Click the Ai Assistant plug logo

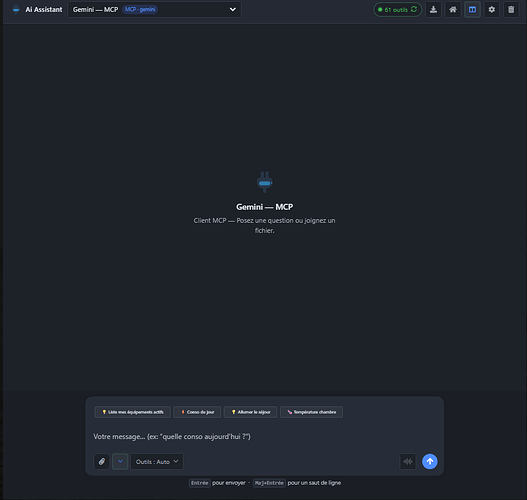(16, 9)
